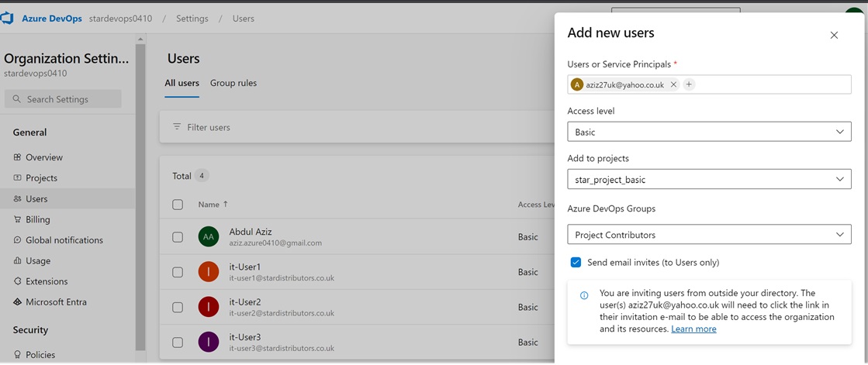Click the AA avatar for Abdul Aziz

coord(208,236)
